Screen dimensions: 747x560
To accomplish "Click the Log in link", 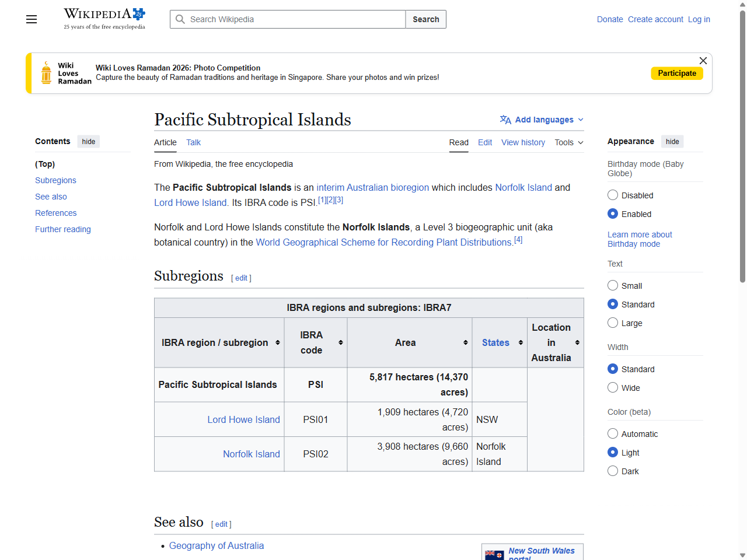I will [699, 19].
